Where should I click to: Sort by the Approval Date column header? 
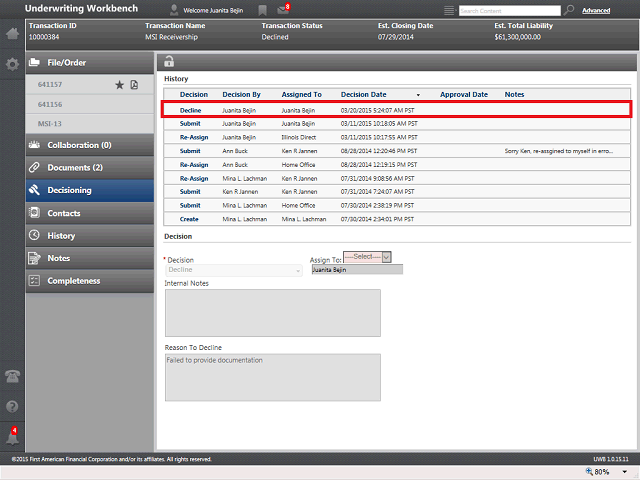[x=464, y=94]
